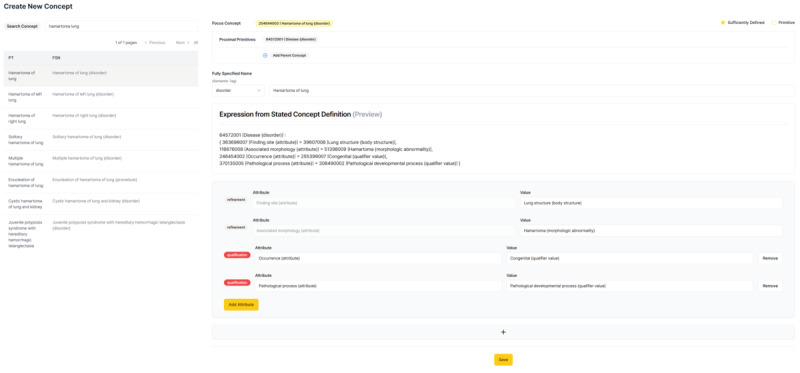Select the Multiple hamartoma of lung result row
The width and height of the screenshot is (800, 373).
(101, 161)
